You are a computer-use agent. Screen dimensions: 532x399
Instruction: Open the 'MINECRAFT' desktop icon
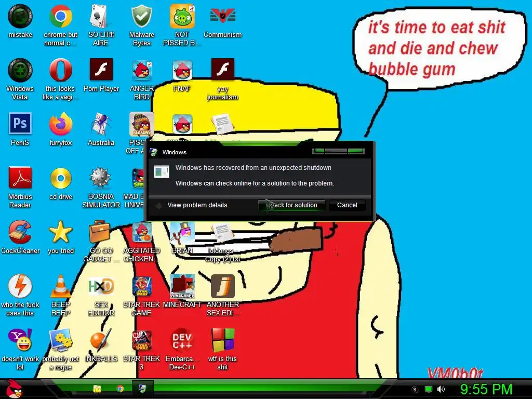(182, 286)
